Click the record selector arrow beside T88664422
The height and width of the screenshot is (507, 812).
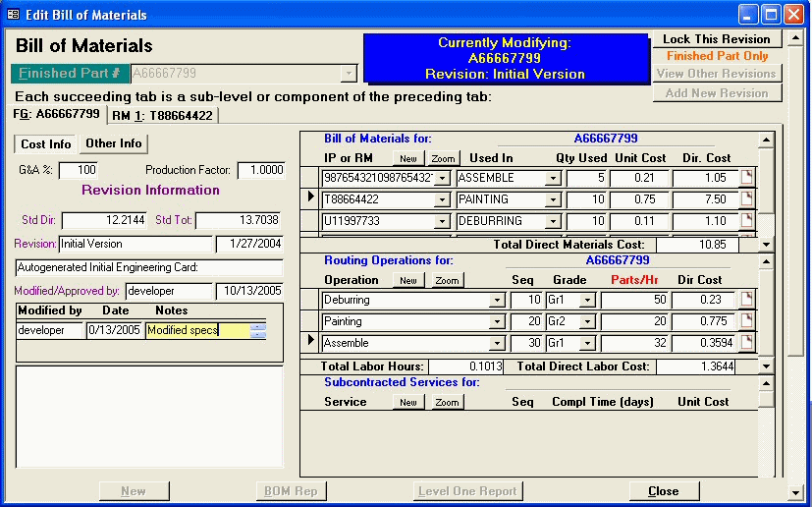click(x=312, y=199)
